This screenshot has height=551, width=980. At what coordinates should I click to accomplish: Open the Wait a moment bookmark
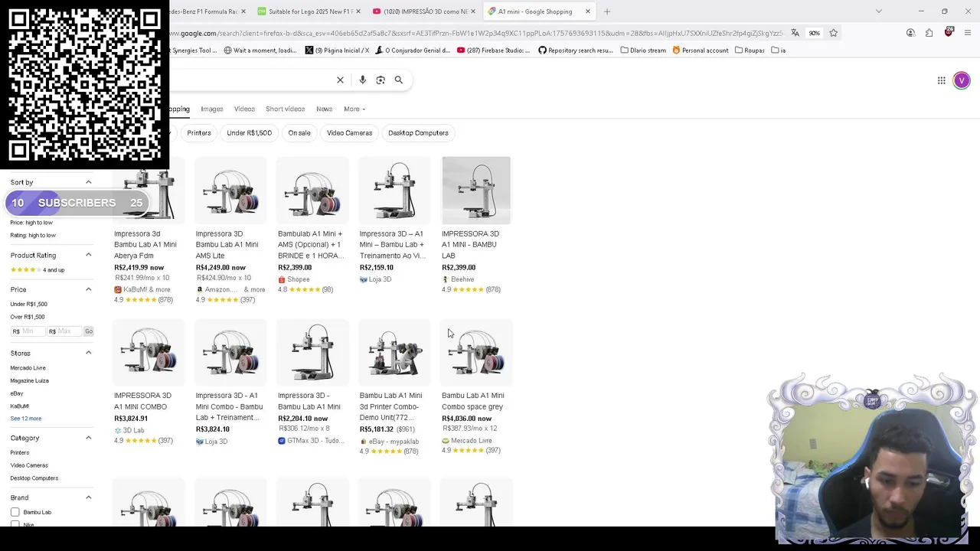[x=260, y=51]
